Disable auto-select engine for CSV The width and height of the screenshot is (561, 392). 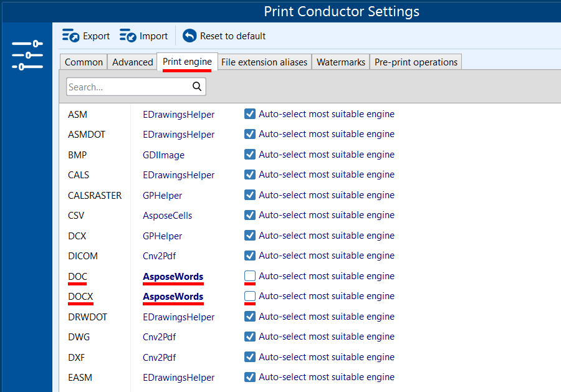click(250, 215)
